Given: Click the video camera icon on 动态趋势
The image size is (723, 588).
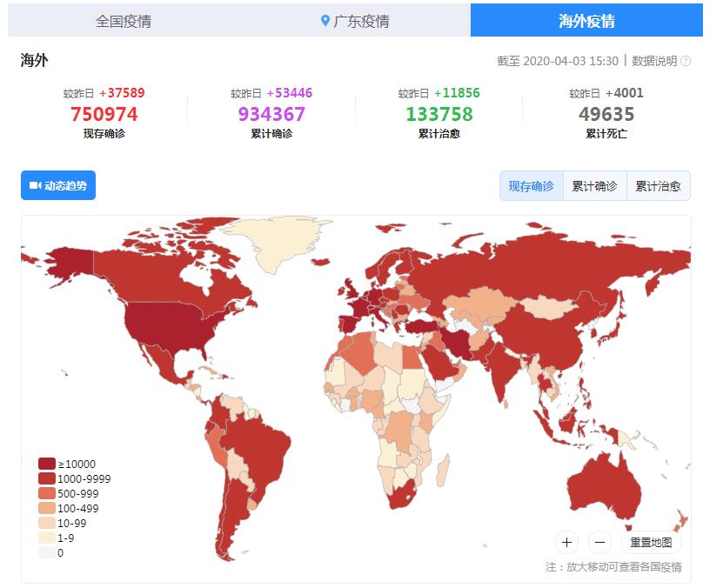Looking at the screenshot, I should (35, 185).
